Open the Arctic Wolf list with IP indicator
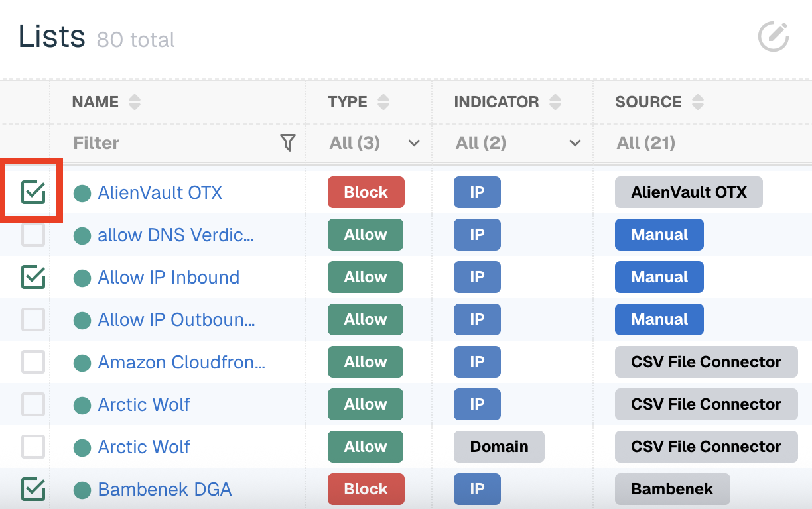This screenshot has width=812, height=509. pyautogui.click(x=144, y=404)
